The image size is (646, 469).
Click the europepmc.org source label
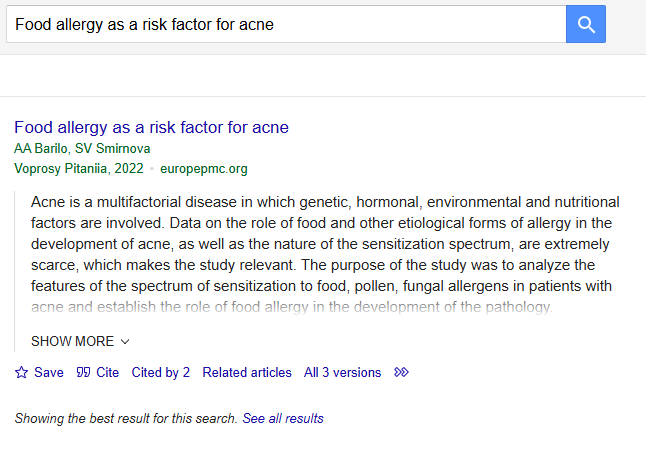click(204, 168)
